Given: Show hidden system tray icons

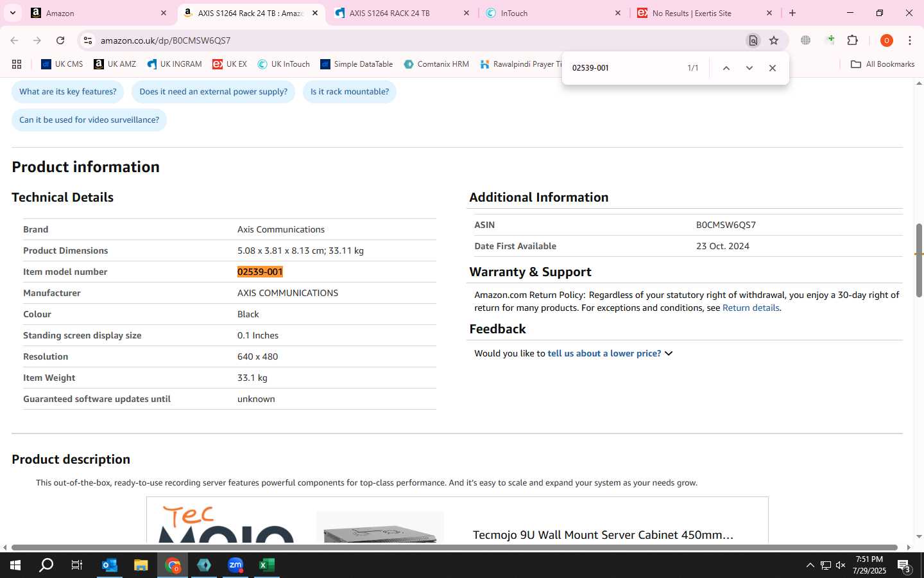Looking at the screenshot, I should click(810, 565).
